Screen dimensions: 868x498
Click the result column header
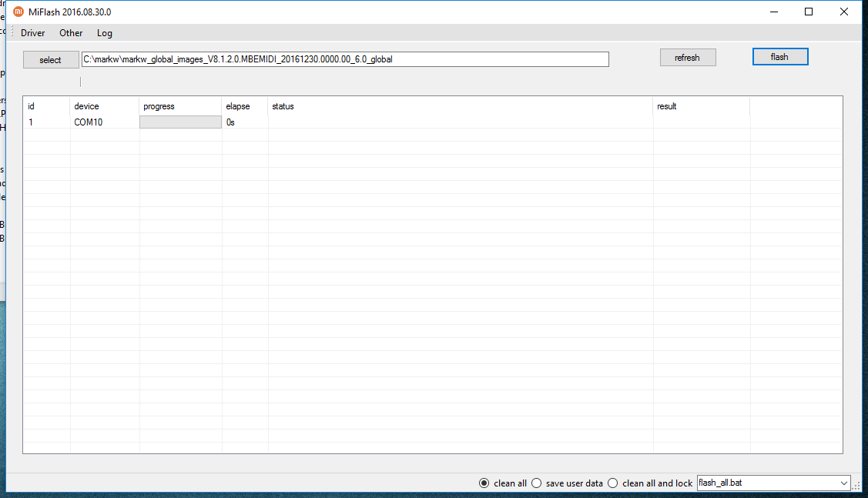(x=702, y=106)
